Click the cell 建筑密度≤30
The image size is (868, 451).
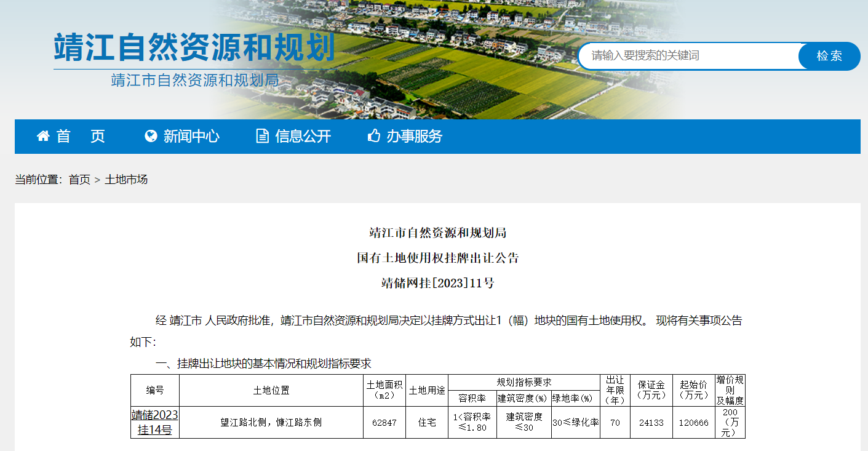tap(524, 423)
